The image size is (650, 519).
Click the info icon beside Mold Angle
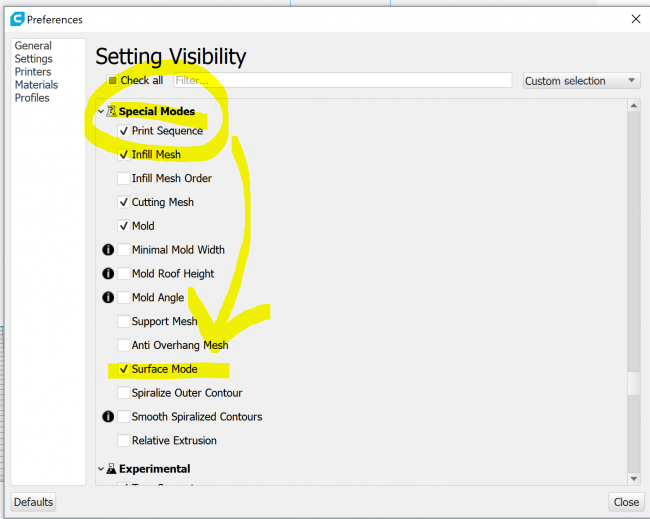[107, 298]
